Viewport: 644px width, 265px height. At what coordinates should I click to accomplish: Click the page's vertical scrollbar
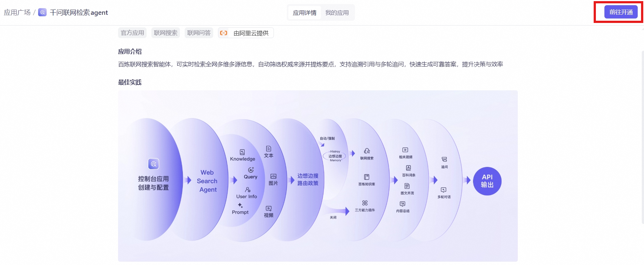[x=643, y=137]
